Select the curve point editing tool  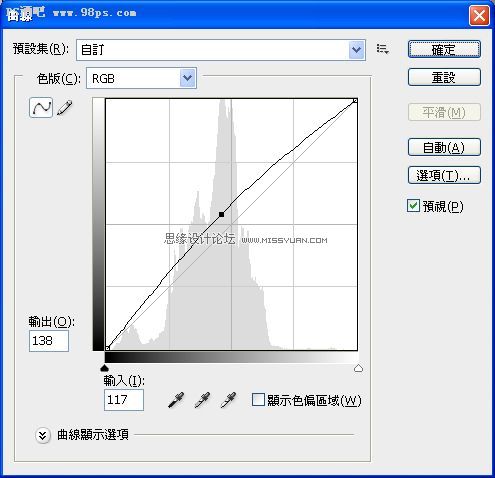[41, 108]
